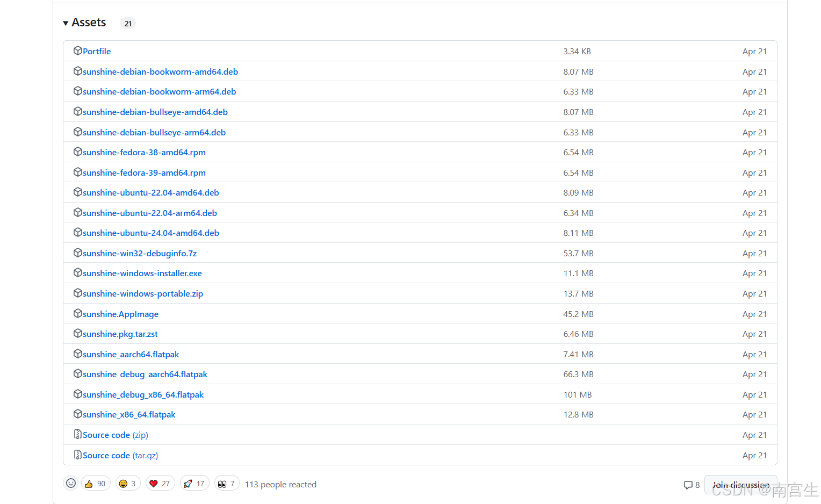Toggle the laugh reaction with 3
The width and height of the screenshot is (821, 504).
click(x=128, y=484)
